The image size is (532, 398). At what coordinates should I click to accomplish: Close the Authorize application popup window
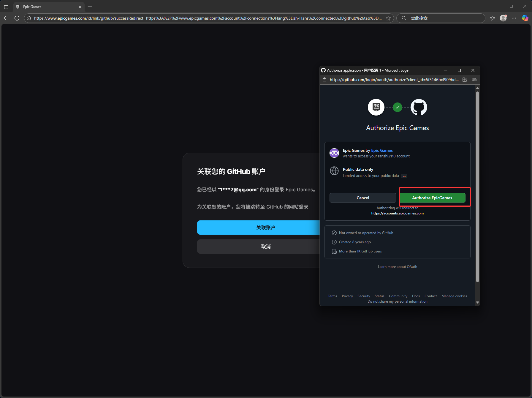[473, 70]
